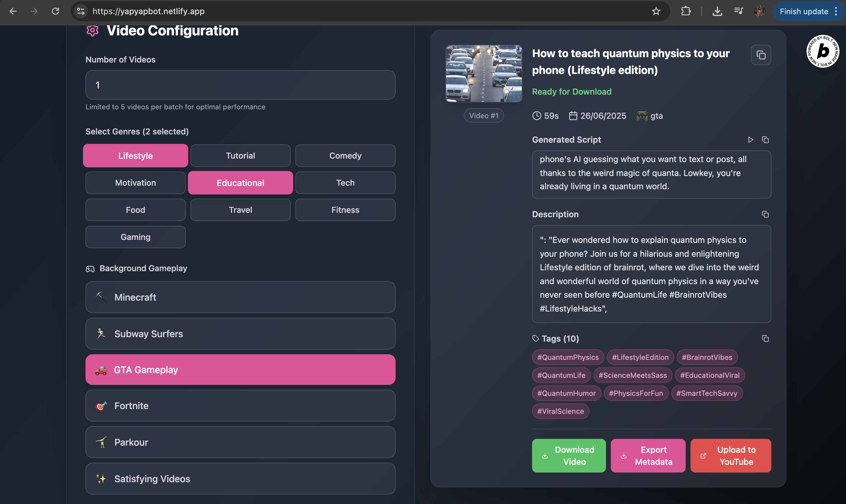This screenshot has height=504, width=846.
Task: Click the Number of Videos field
Action: [x=240, y=85]
